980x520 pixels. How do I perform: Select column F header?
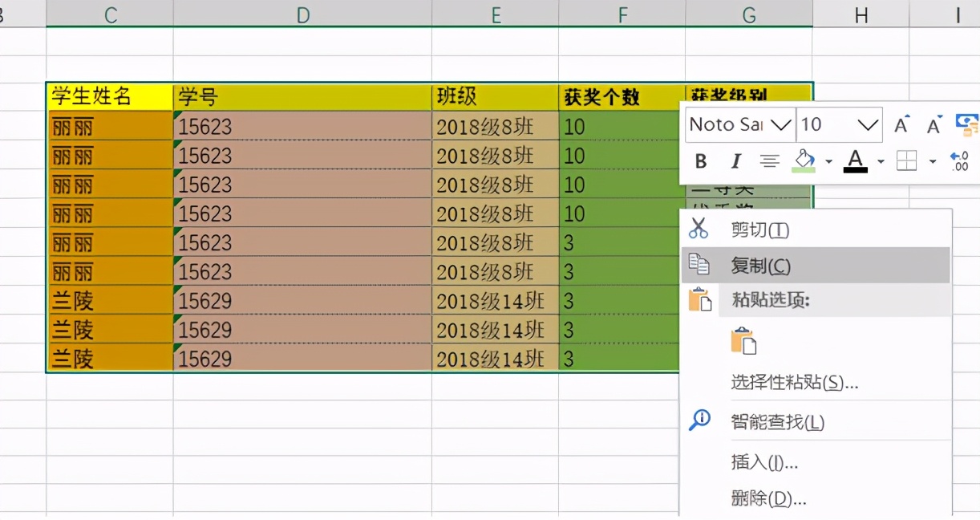622,14
